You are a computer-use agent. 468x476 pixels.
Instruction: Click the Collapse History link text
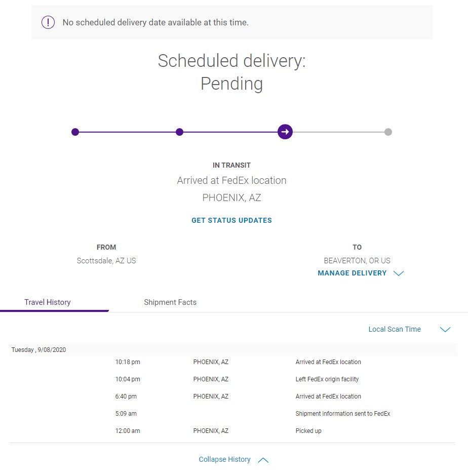(224, 459)
